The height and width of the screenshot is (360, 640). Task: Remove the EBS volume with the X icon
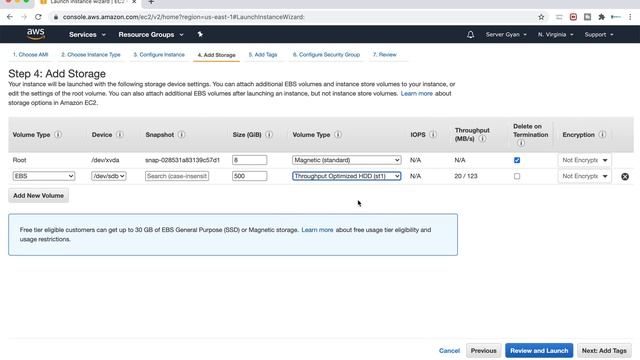624,176
